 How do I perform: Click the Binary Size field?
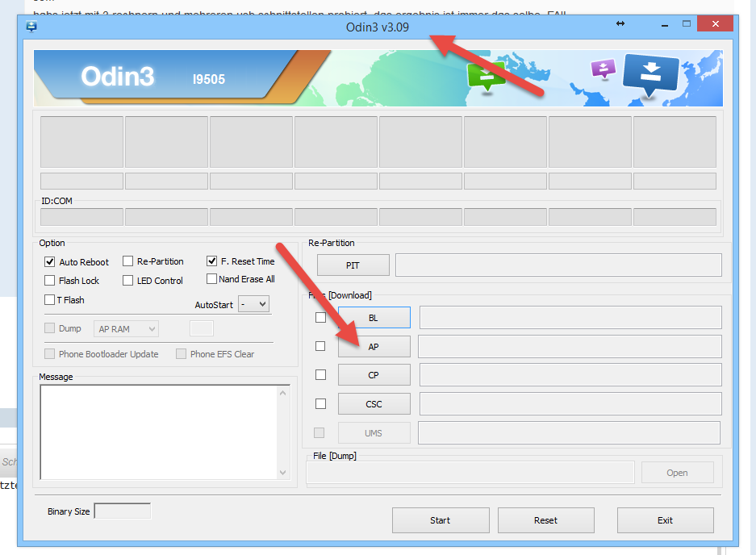point(123,511)
